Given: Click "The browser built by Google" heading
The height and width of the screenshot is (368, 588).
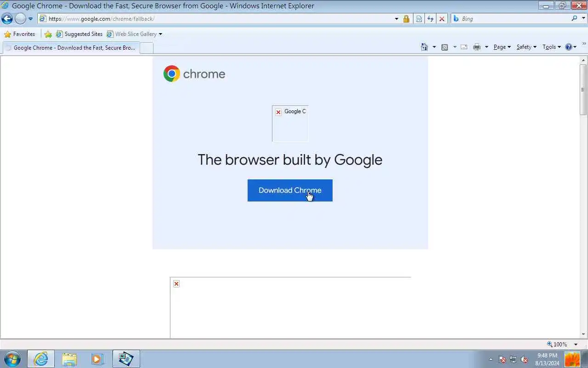Looking at the screenshot, I should (290, 160).
